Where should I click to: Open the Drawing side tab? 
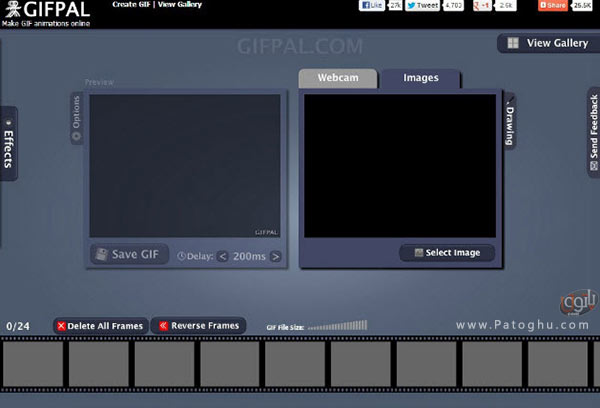point(510,121)
